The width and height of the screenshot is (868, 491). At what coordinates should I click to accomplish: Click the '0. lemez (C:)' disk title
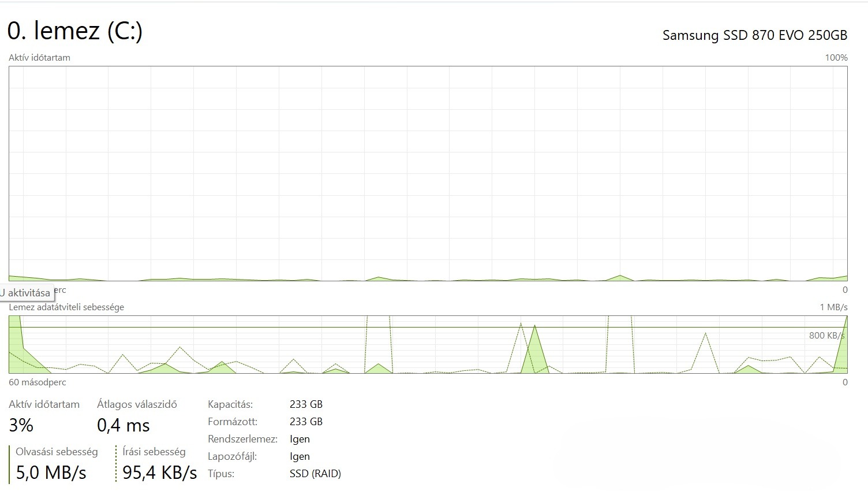tap(75, 31)
